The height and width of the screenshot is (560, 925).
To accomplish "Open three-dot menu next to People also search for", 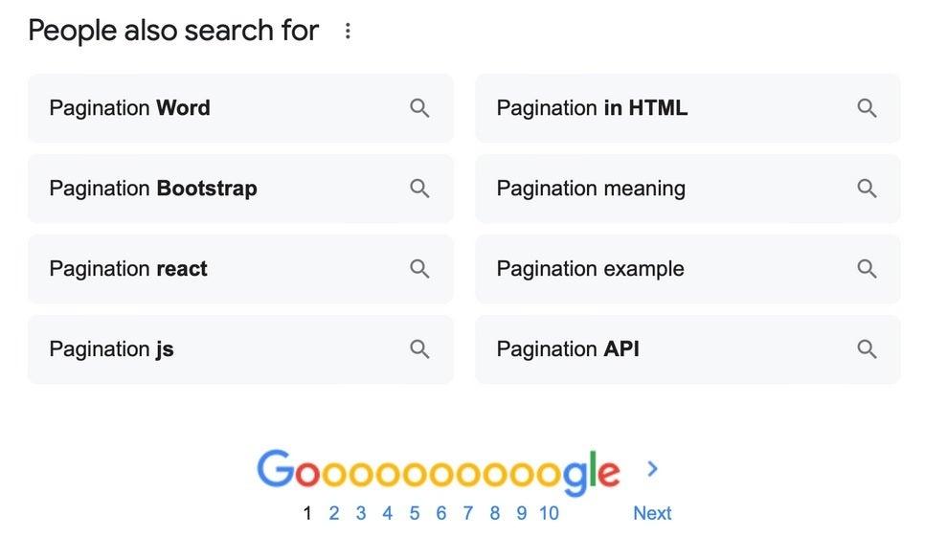I will tap(348, 31).
